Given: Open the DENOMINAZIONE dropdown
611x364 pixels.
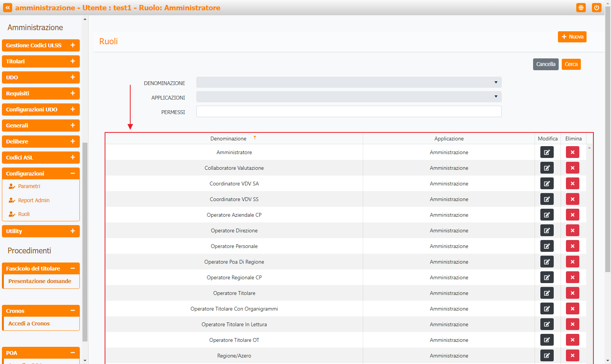Looking at the screenshot, I should (x=349, y=82).
